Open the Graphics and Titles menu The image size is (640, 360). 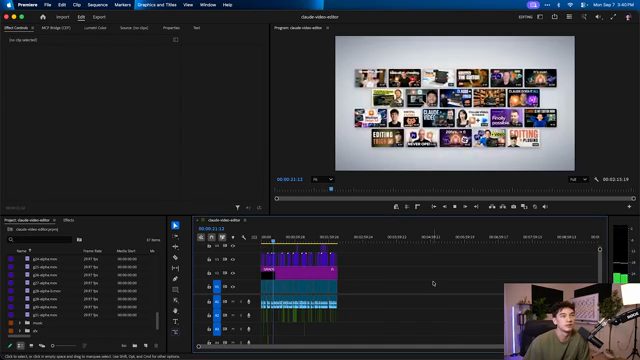[x=157, y=5]
